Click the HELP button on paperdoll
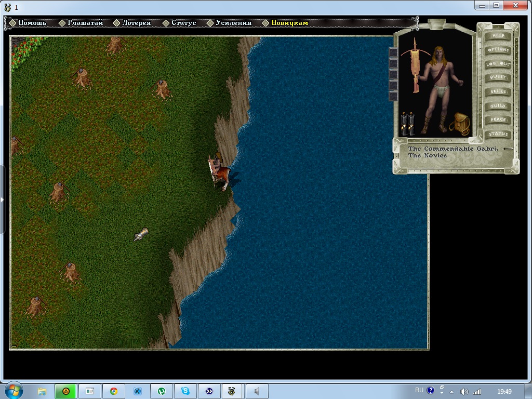This screenshot has width=532, height=399. pyautogui.click(x=498, y=35)
